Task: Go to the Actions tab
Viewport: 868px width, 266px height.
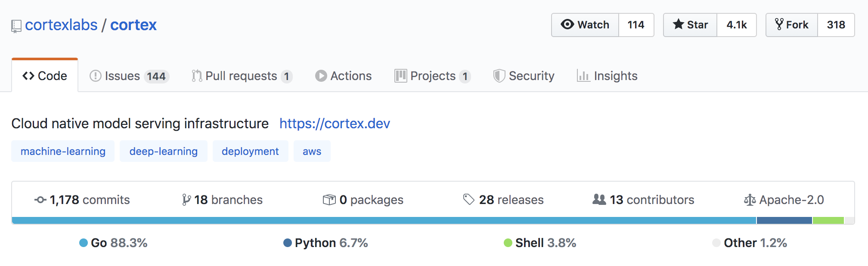Action: tap(343, 76)
